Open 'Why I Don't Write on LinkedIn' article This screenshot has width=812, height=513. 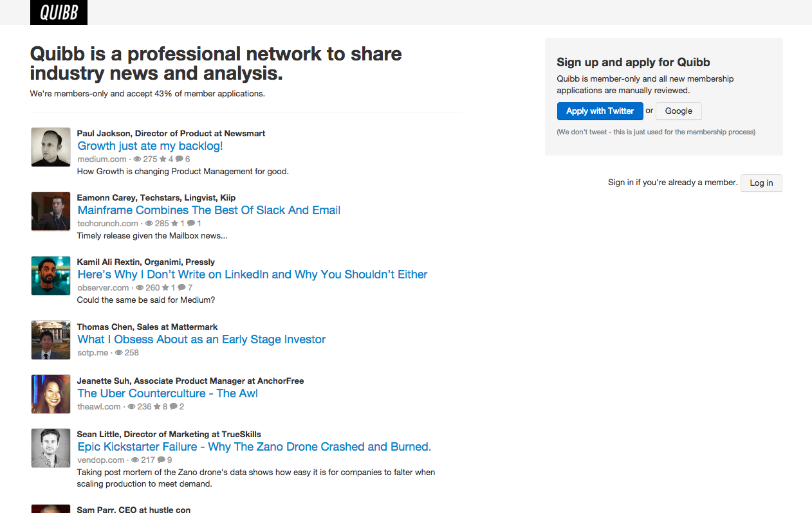(x=252, y=274)
